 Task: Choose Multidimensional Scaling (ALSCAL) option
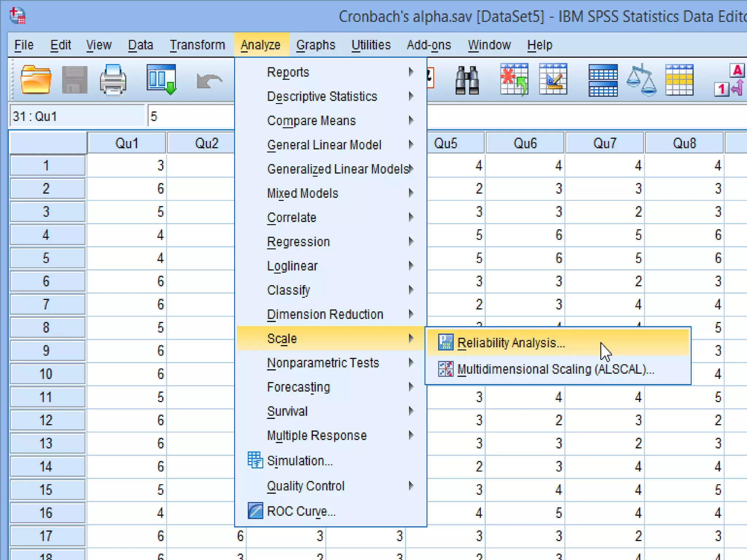(555, 369)
